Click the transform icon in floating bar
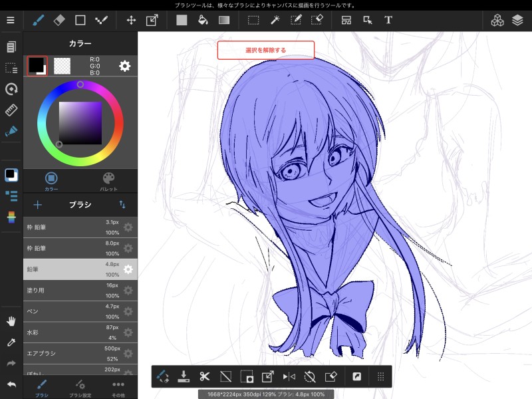Viewport: 532px width, 399px height. click(268, 376)
